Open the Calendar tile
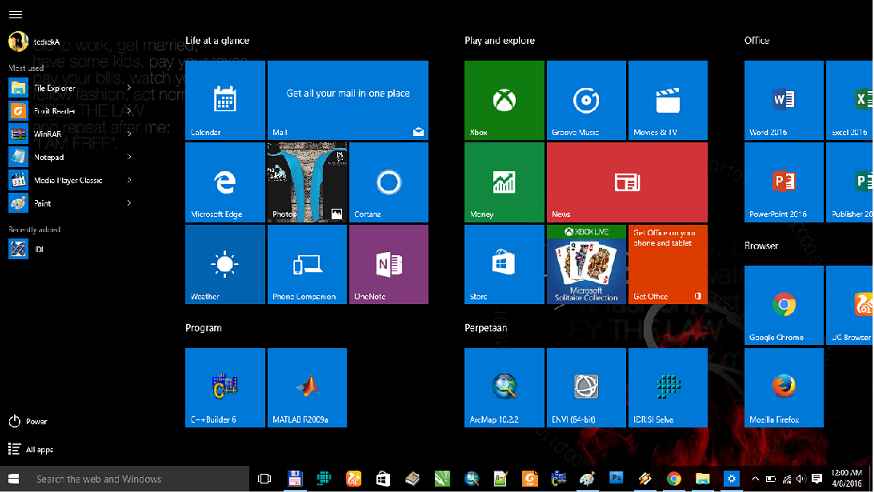874x492 pixels. pos(225,100)
